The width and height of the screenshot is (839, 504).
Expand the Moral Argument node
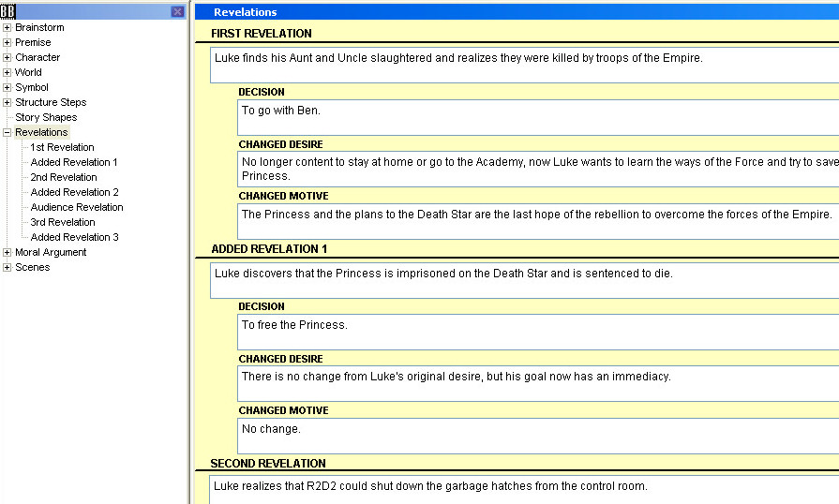(7, 252)
